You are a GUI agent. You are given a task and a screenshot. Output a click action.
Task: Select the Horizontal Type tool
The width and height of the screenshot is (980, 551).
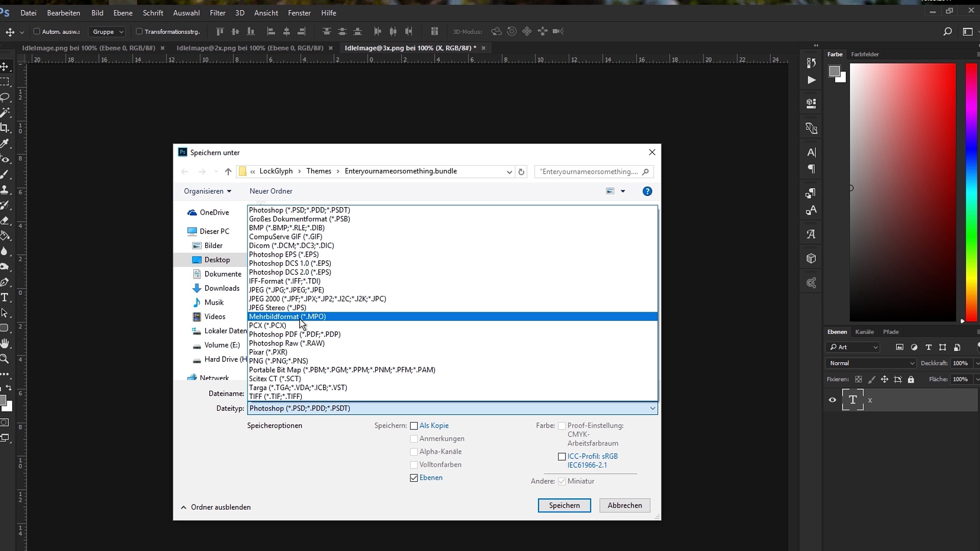[5, 297]
